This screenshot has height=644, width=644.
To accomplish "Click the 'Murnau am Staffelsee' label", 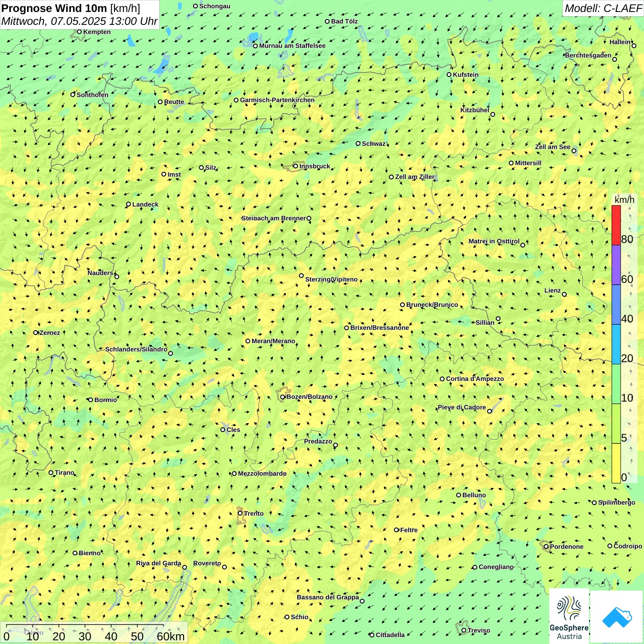I will pos(292,46).
